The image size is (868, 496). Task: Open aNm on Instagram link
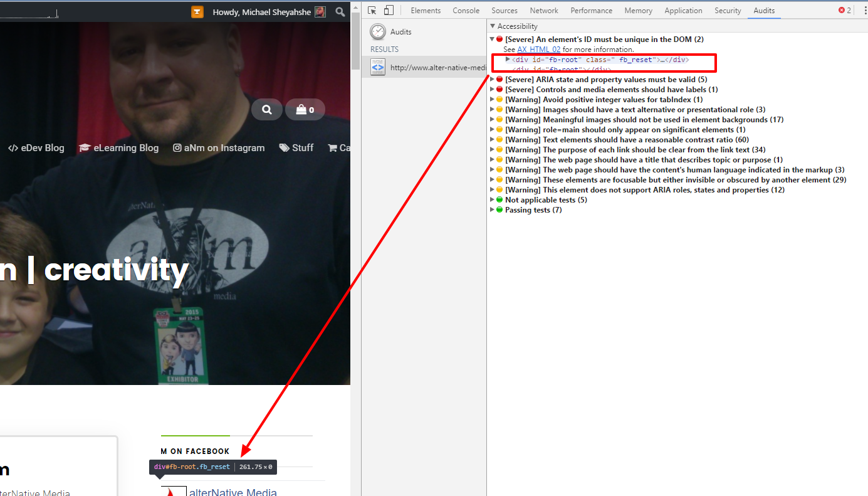tap(219, 148)
